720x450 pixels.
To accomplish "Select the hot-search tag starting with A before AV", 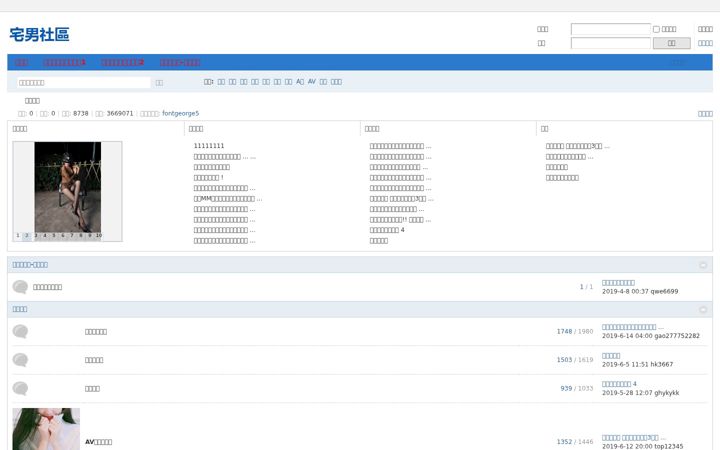I will click(300, 82).
